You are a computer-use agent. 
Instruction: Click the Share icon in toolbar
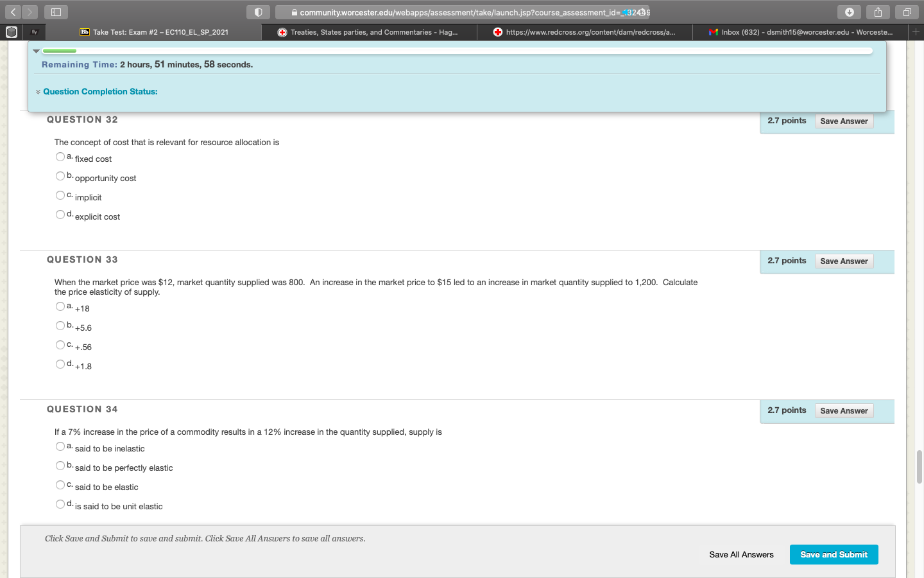click(x=878, y=12)
